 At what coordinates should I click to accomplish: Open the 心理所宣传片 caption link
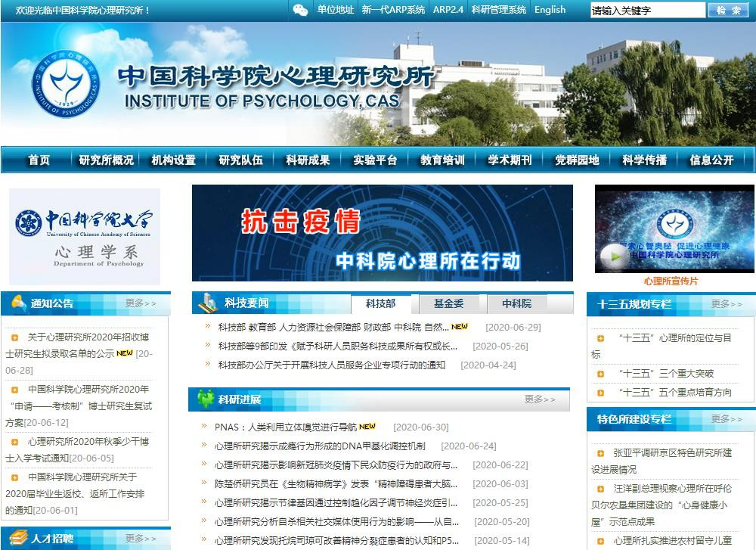(671, 281)
